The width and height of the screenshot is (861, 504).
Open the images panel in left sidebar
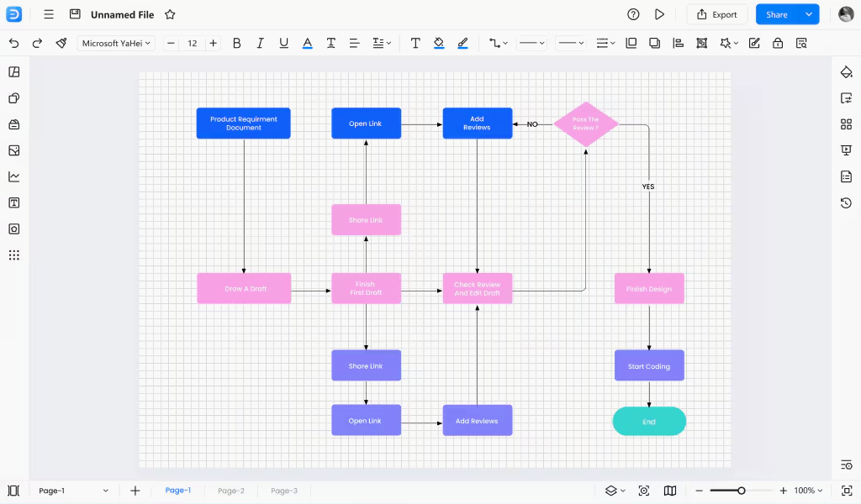(x=14, y=150)
